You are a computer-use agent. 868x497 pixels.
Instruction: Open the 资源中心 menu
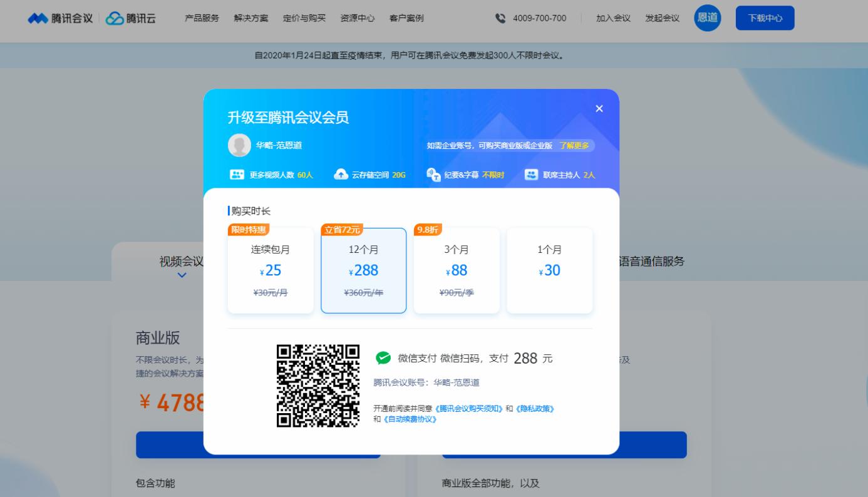358,18
